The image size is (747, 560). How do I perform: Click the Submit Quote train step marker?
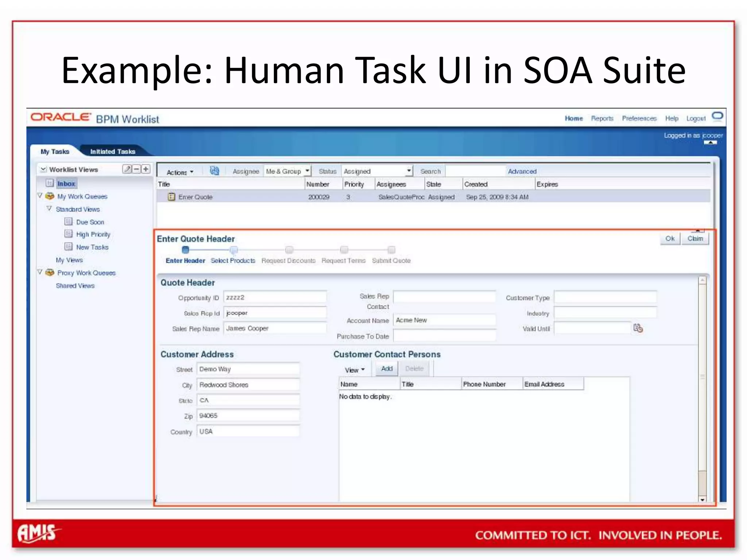(x=391, y=250)
